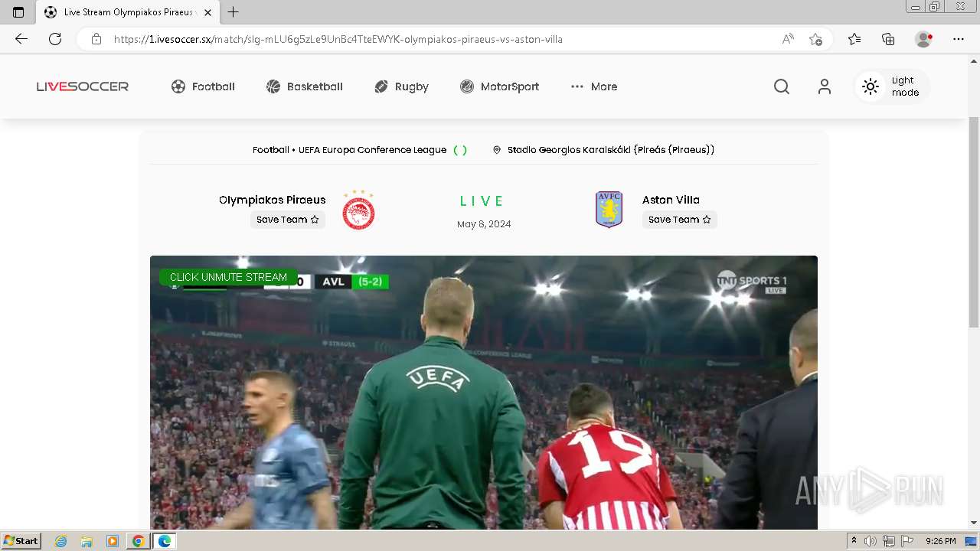Open the Football section

[x=203, y=86]
